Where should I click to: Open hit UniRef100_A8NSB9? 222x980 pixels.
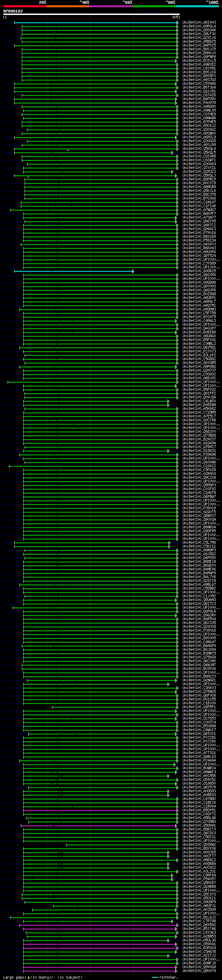pyautogui.click(x=199, y=187)
